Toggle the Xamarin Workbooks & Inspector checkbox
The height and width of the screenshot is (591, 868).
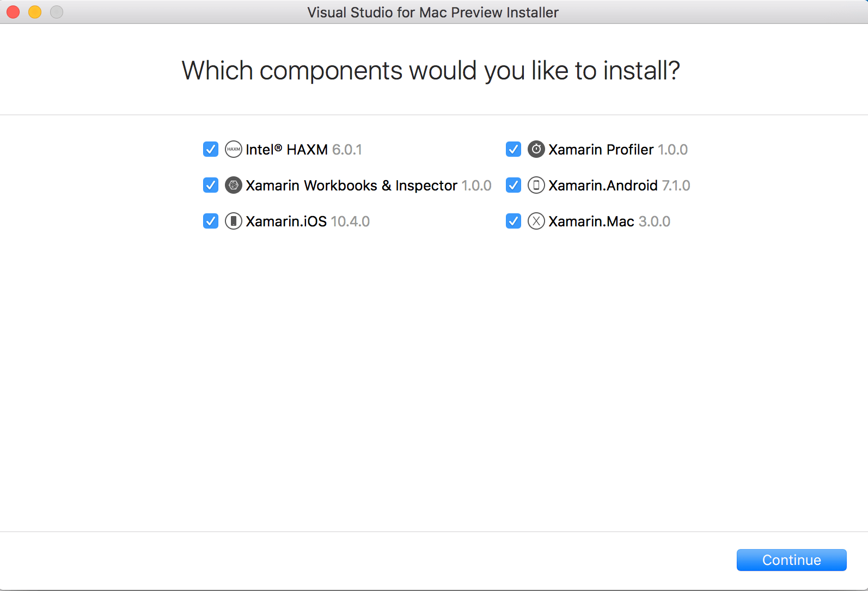211,185
